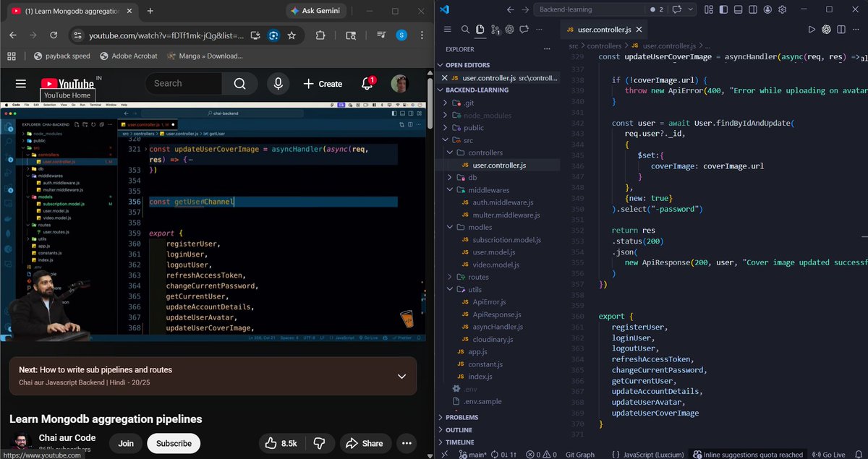This screenshot has width=868, height=459.
Task: Open VS Code Search view icon
Action: pyautogui.click(x=465, y=30)
